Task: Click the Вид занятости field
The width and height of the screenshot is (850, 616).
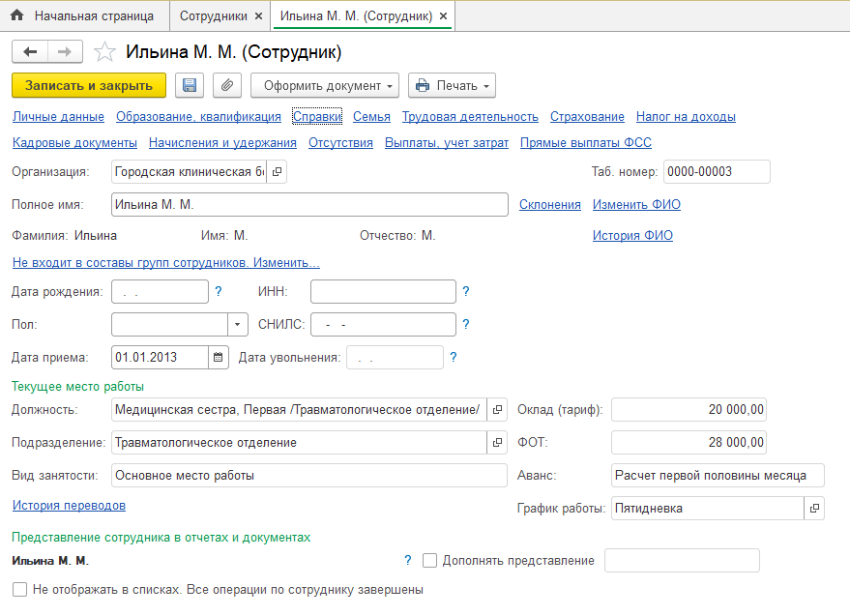Action: tap(309, 476)
